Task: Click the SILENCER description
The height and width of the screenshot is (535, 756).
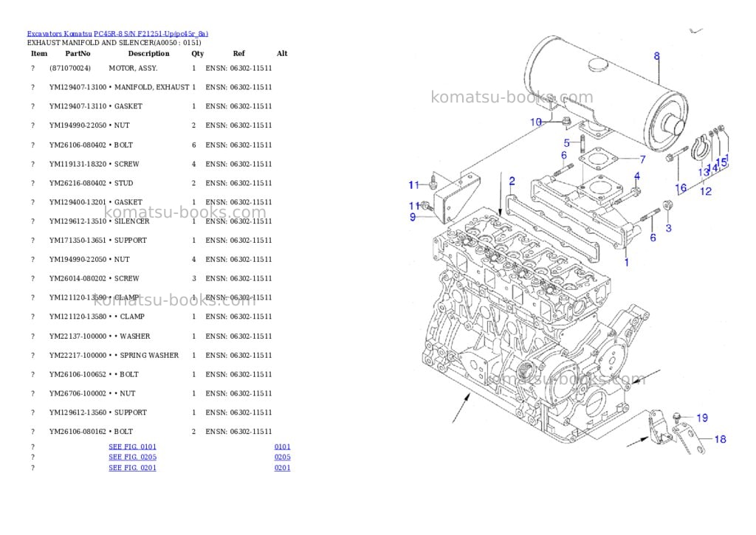Action: 131,221
